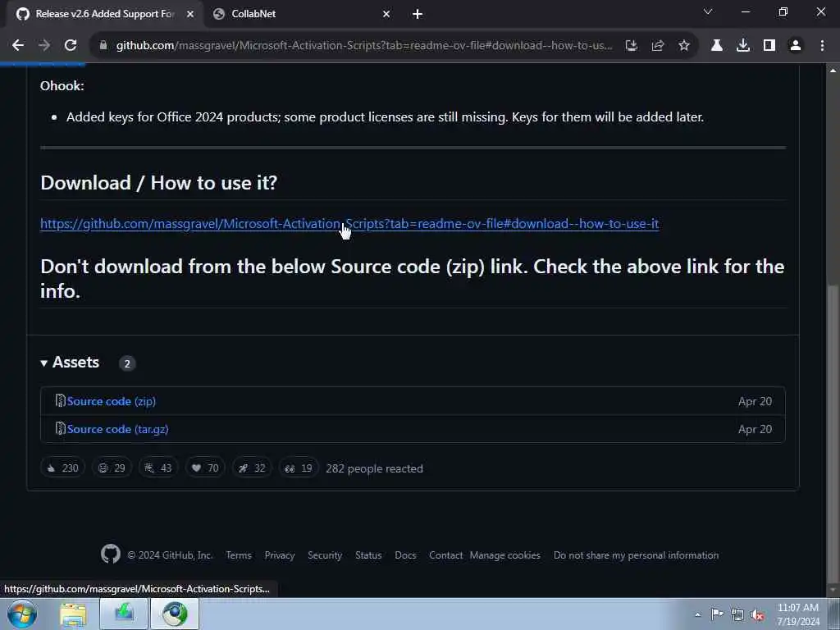
Task: Open the browser downloads tray
Action: coord(743,46)
